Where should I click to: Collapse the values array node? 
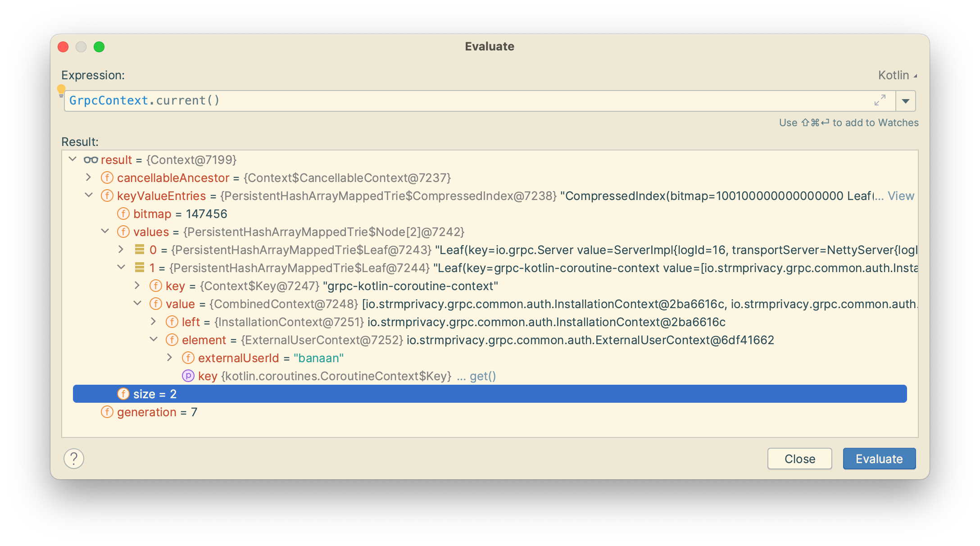click(104, 232)
